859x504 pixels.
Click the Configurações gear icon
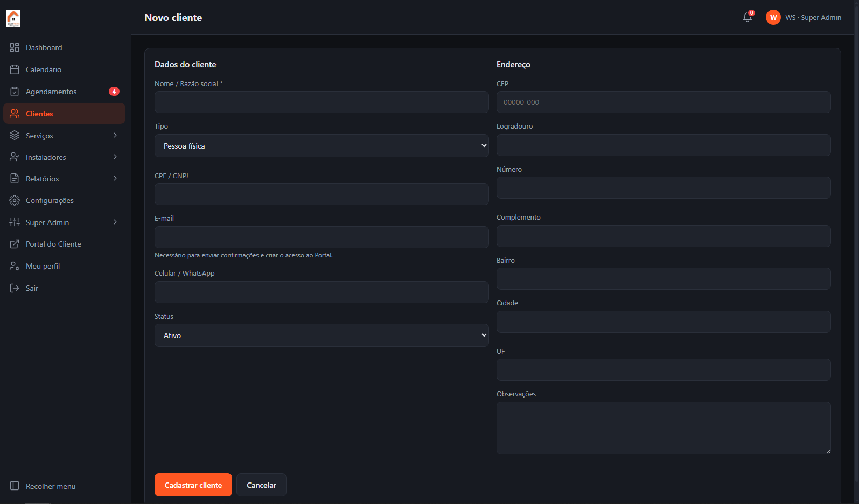[x=15, y=200]
